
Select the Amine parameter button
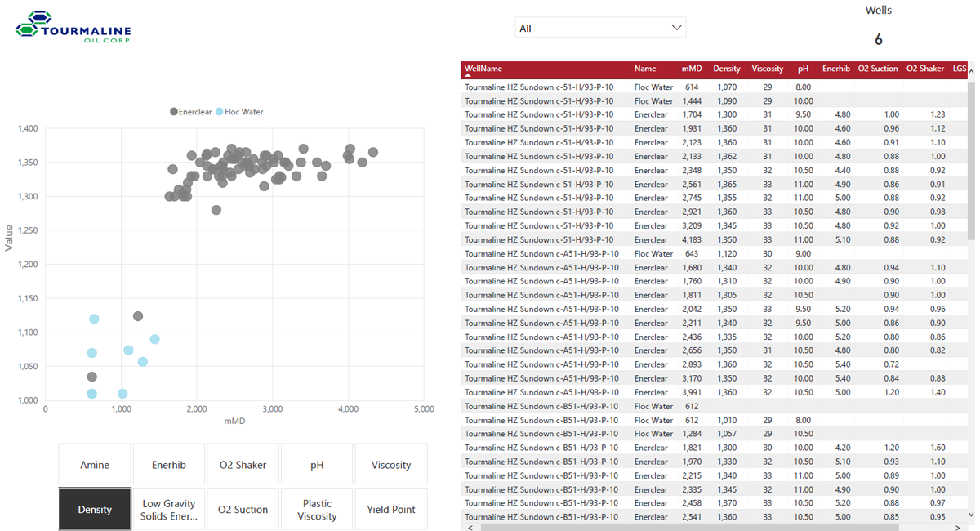[95, 465]
